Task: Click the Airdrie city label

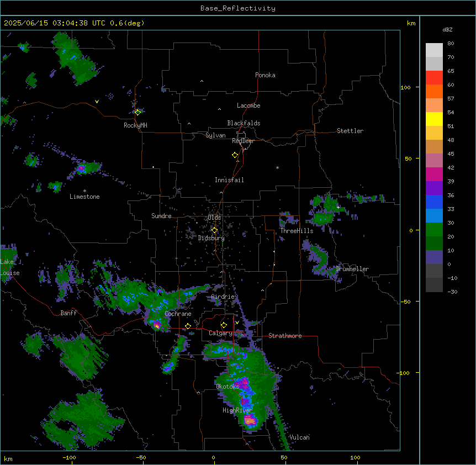Action: click(x=223, y=297)
